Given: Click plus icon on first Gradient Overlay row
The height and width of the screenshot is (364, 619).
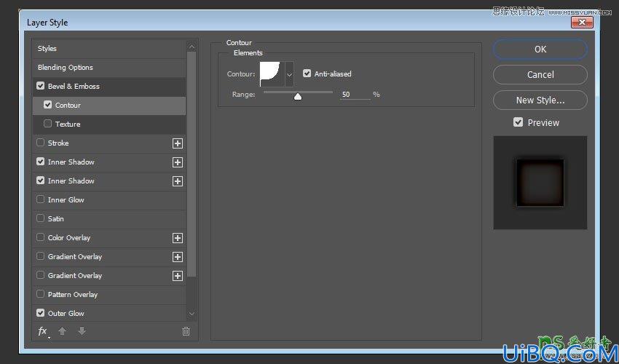Looking at the screenshot, I should 178,257.
